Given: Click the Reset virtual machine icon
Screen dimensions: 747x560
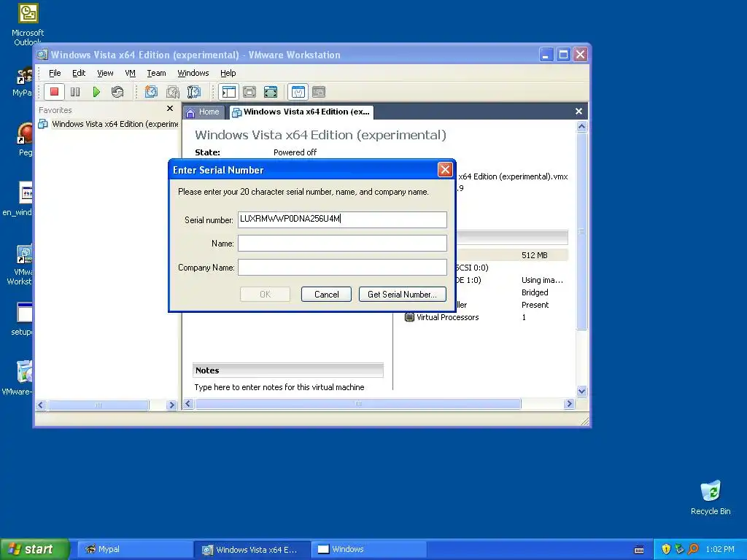Looking at the screenshot, I should (117, 92).
